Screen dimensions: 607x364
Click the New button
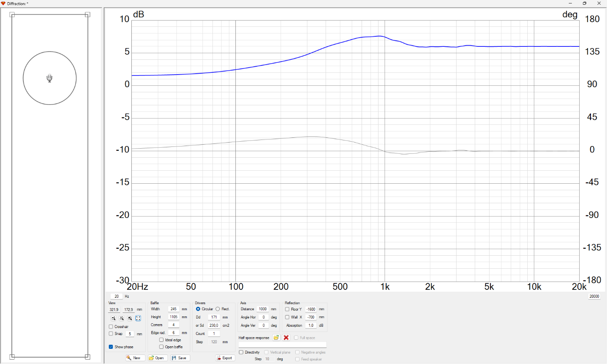click(x=135, y=358)
